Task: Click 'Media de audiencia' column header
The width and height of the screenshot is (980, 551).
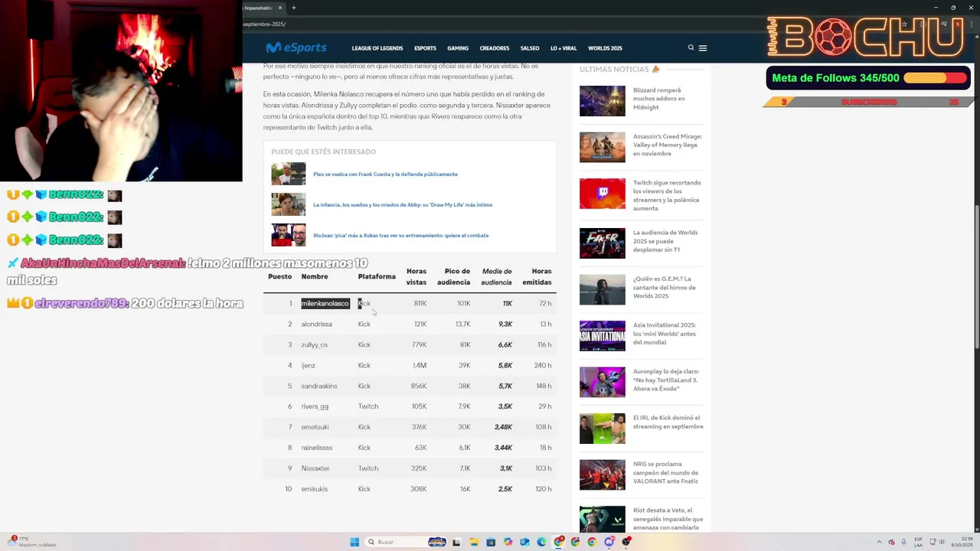Action: point(496,276)
